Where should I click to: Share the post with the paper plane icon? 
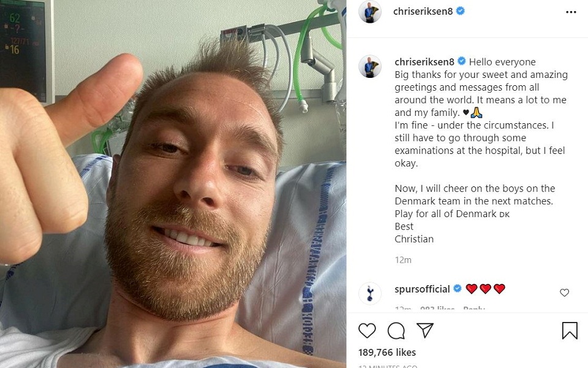point(425,330)
